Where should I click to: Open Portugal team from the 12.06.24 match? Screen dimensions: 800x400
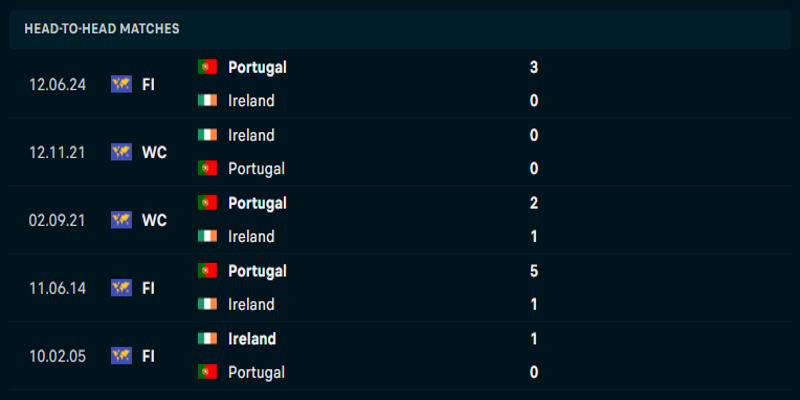(x=257, y=67)
